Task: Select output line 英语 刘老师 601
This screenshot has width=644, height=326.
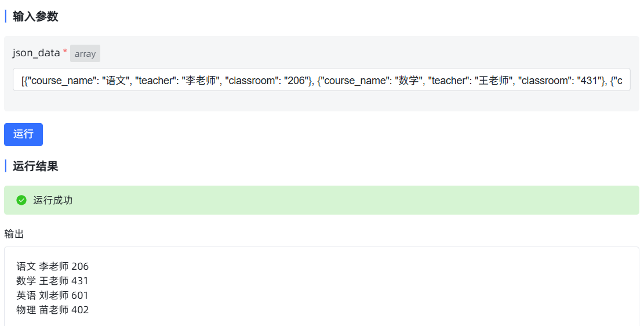Action: [x=52, y=295]
